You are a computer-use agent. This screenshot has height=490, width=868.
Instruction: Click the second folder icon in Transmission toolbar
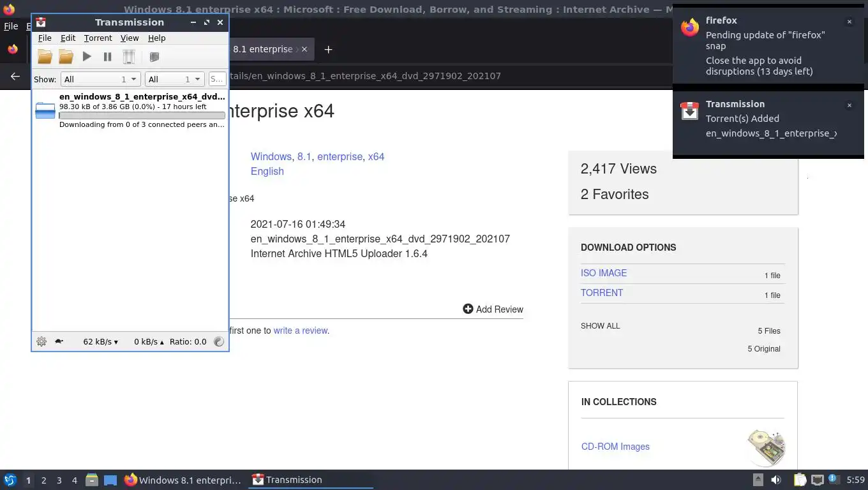(x=66, y=57)
